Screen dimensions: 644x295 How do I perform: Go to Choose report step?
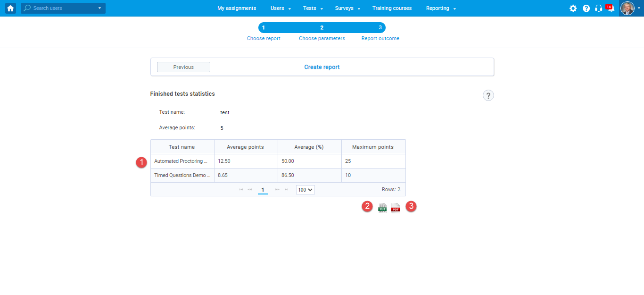pos(264,38)
